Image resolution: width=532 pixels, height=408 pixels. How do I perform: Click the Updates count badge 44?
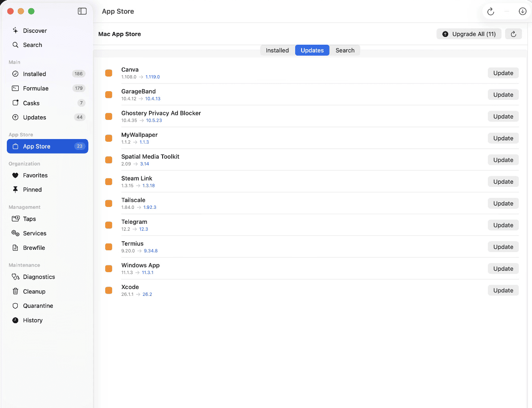click(79, 117)
